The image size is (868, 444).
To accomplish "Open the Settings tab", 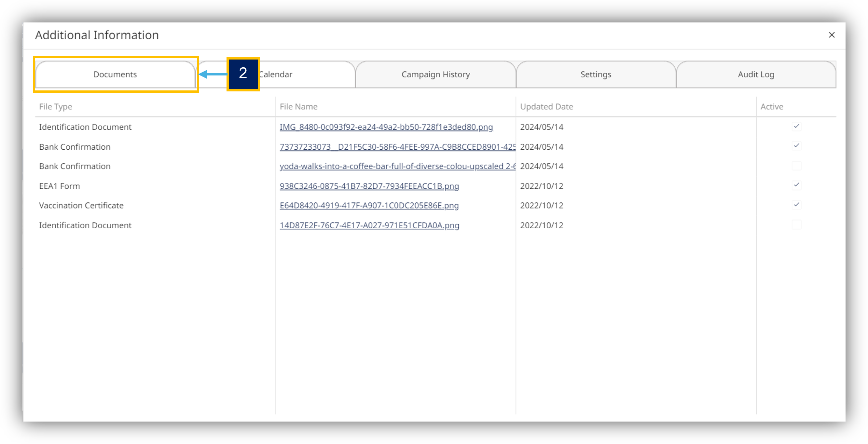I will 595,74.
